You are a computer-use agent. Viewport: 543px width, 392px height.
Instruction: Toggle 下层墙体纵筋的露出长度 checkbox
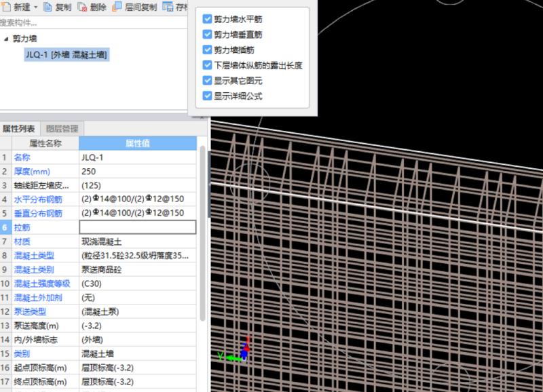(207, 65)
